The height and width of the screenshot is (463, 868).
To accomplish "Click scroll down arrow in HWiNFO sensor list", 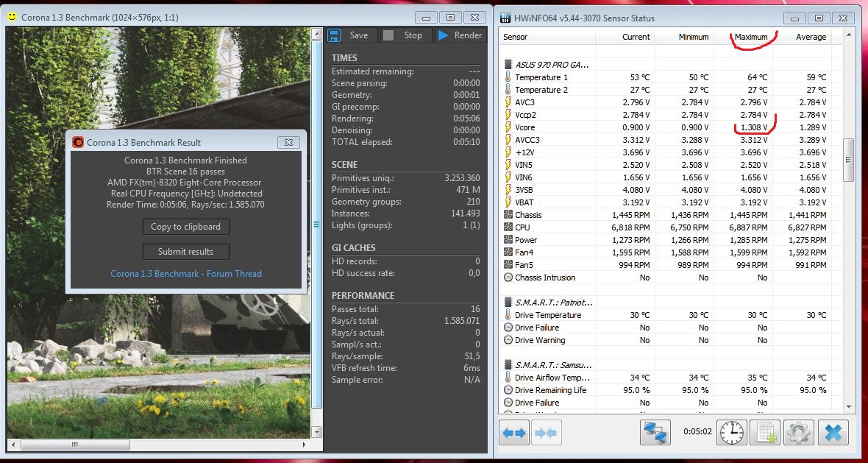I will click(x=848, y=406).
